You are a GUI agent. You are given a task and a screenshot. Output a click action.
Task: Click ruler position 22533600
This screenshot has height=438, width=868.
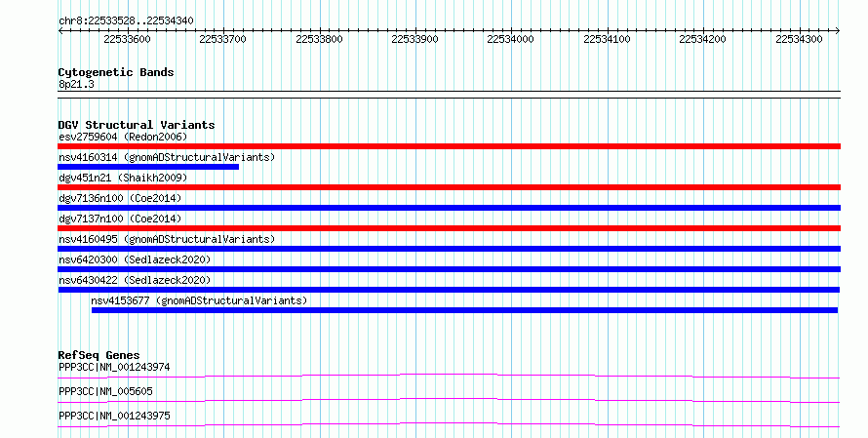click(128, 39)
